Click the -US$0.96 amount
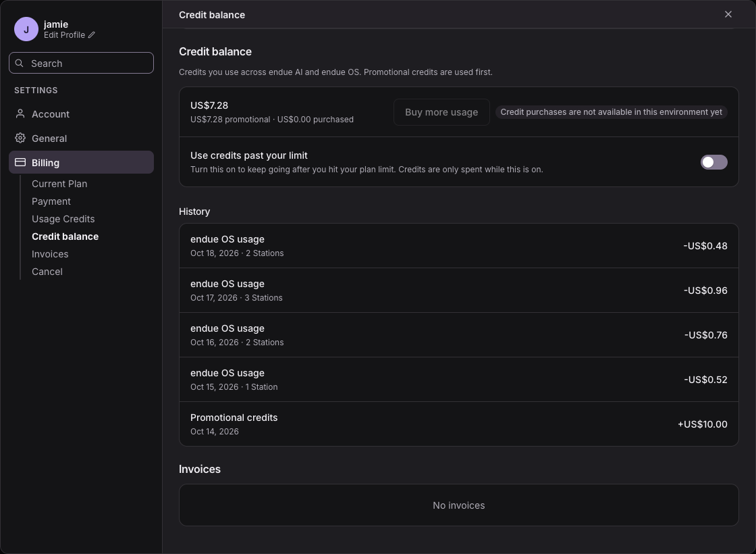This screenshot has width=756, height=554. 705,291
